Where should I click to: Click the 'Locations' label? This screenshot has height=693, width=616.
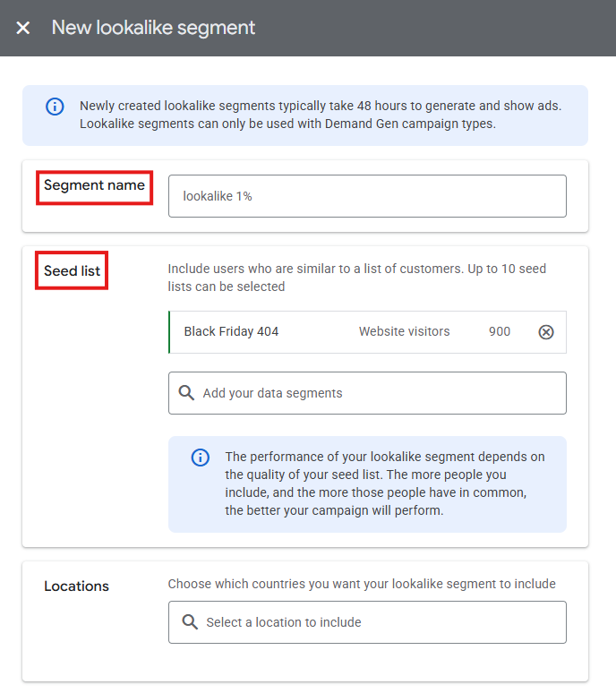click(x=76, y=586)
